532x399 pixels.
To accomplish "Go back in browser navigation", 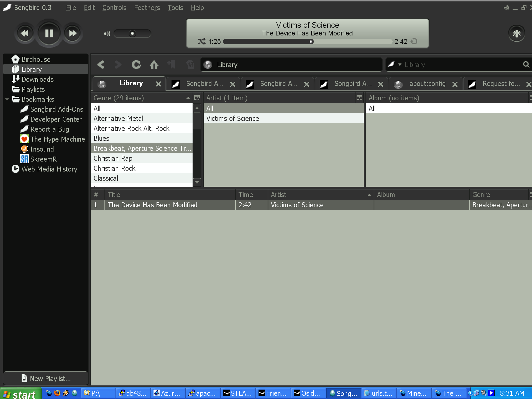I will (101, 65).
